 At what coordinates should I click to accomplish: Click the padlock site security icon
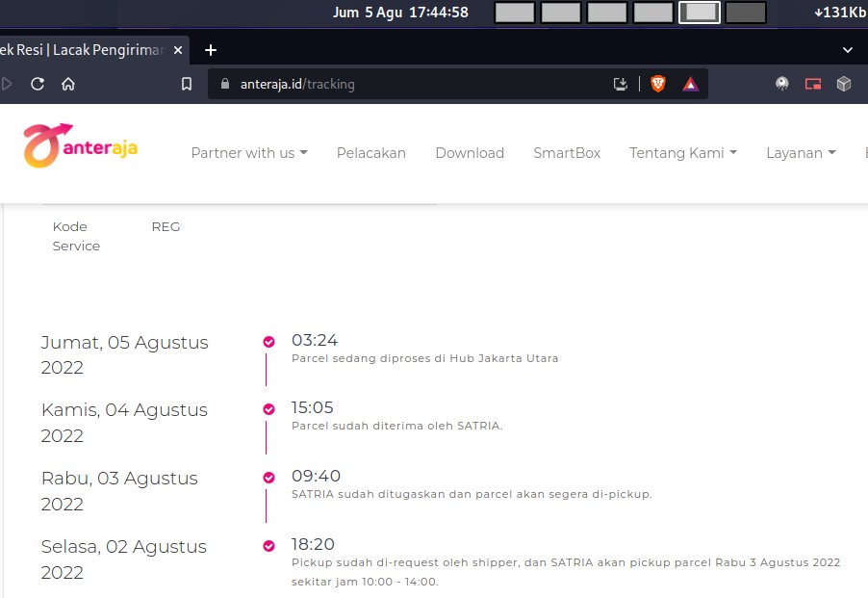coord(225,84)
